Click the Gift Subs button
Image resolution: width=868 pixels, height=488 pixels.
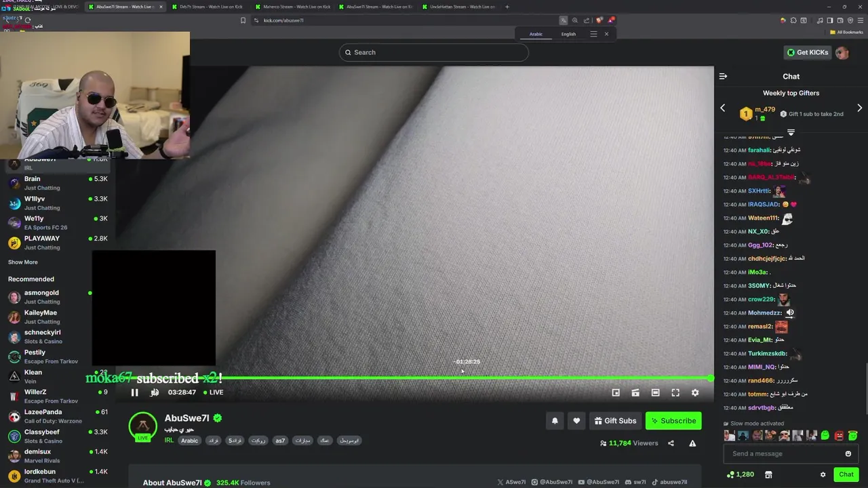tap(615, 421)
